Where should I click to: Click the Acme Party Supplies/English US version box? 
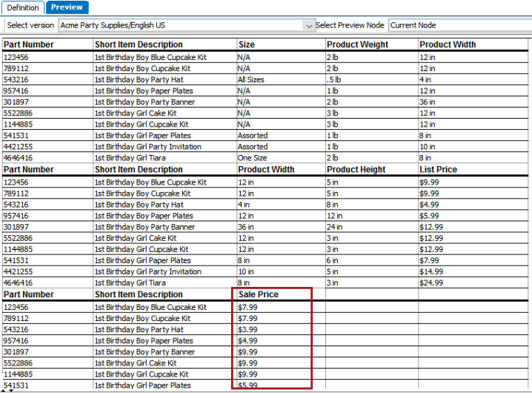click(186, 25)
